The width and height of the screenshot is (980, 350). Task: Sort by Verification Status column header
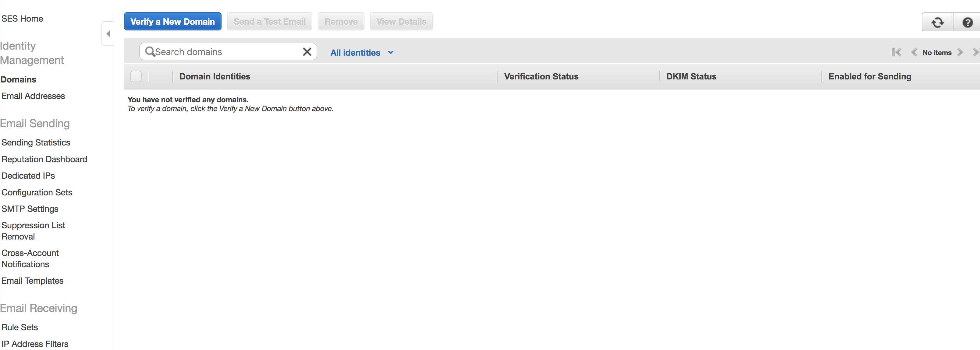point(541,76)
